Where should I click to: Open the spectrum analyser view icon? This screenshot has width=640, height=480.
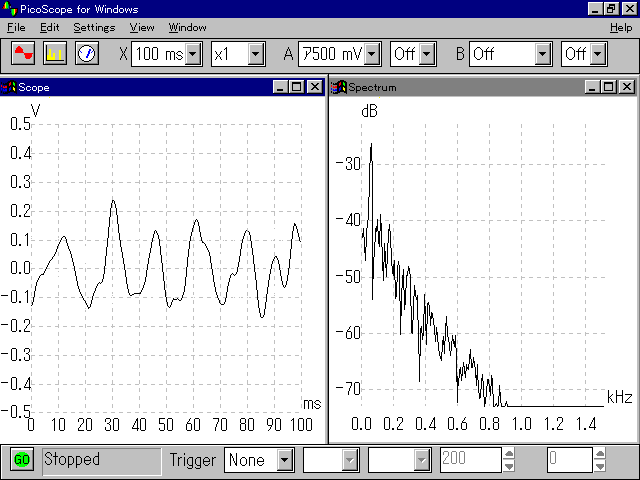point(55,53)
